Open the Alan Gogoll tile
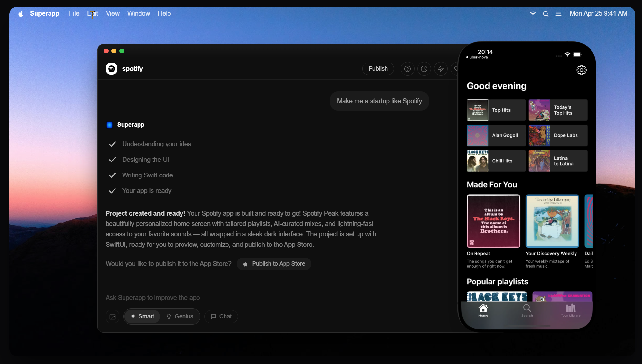The image size is (642, 364). coord(496,135)
